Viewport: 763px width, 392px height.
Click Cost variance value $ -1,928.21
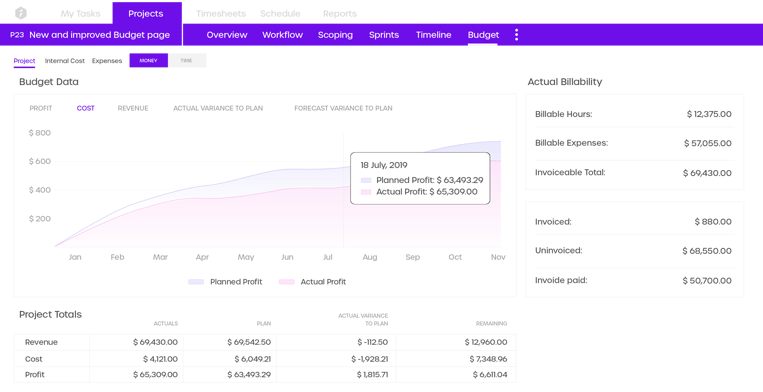[370, 359]
